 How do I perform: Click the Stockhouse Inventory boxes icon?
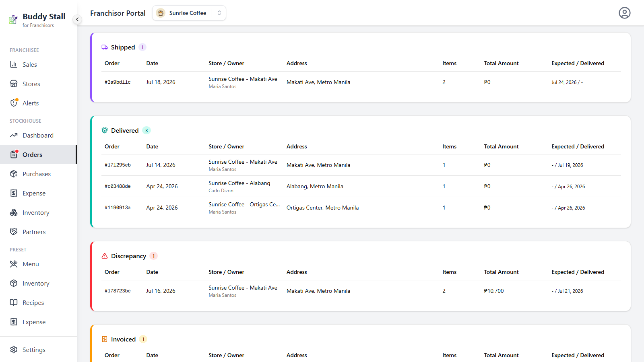[x=14, y=212]
